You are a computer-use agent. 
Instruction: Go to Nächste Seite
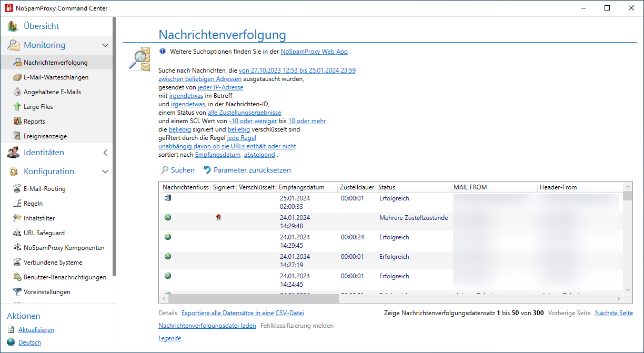[614, 313]
